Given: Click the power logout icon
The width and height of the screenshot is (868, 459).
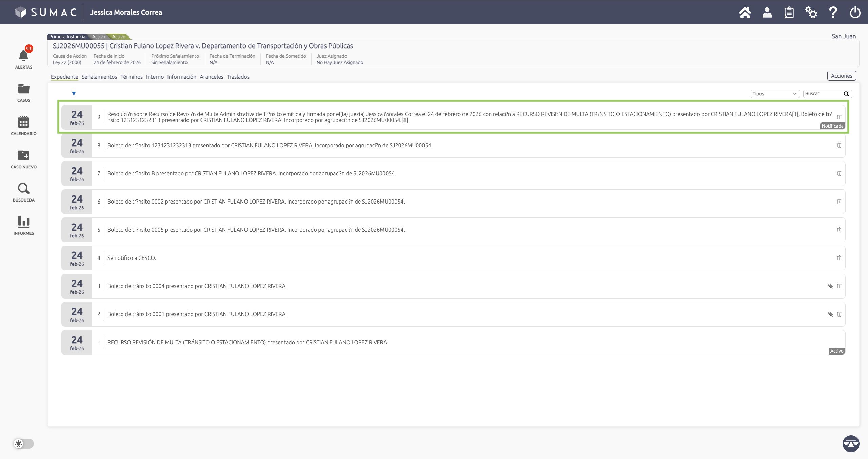Looking at the screenshot, I should tap(855, 13).
